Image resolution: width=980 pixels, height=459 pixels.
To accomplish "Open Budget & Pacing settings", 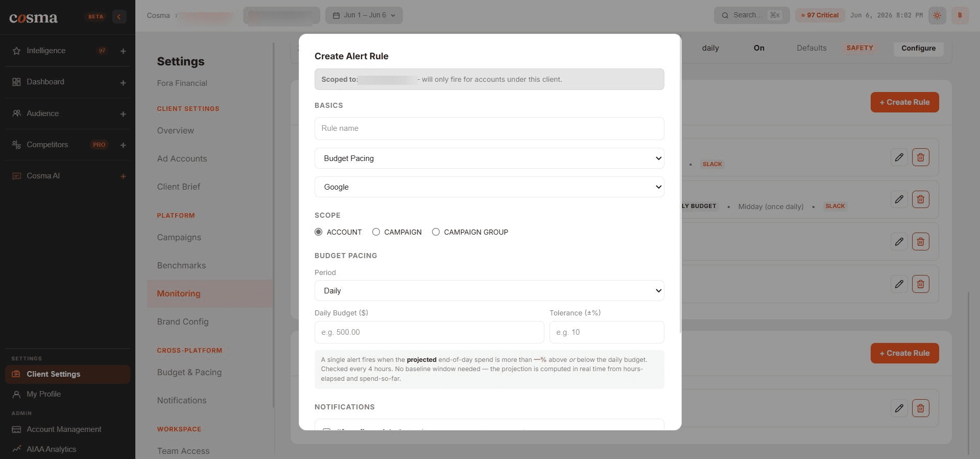I will point(189,372).
